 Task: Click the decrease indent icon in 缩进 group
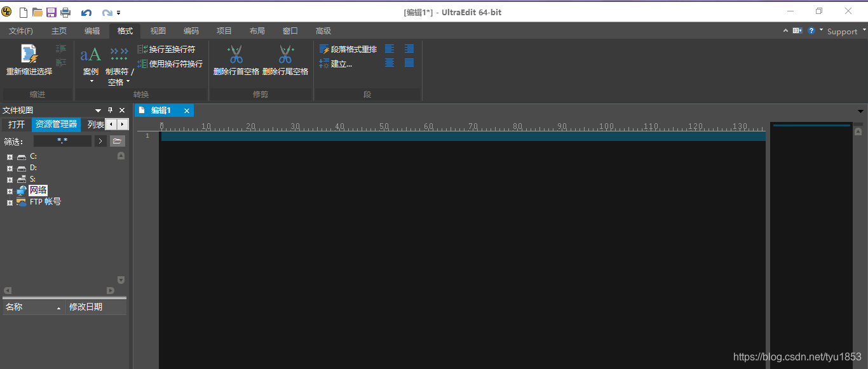[x=61, y=62]
